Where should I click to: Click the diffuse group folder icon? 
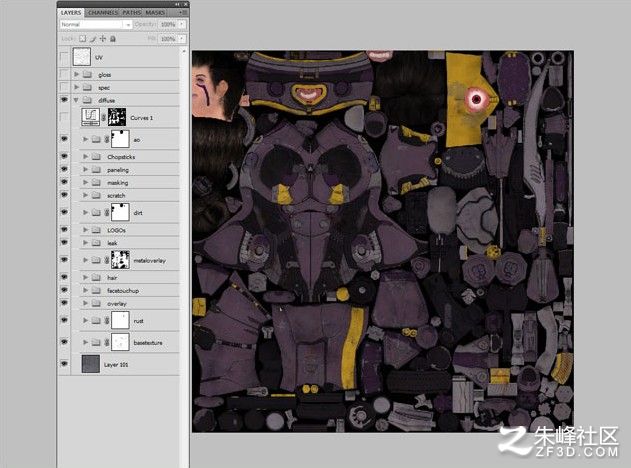pyautogui.click(x=87, y=100)
